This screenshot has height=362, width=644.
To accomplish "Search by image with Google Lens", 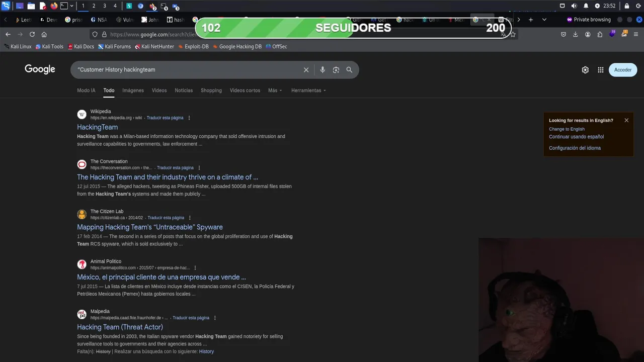I will (336, 70).
